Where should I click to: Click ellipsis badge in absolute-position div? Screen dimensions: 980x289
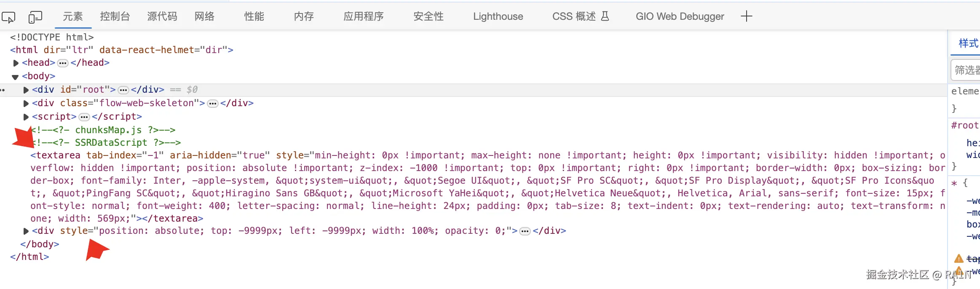coord(525,231)
